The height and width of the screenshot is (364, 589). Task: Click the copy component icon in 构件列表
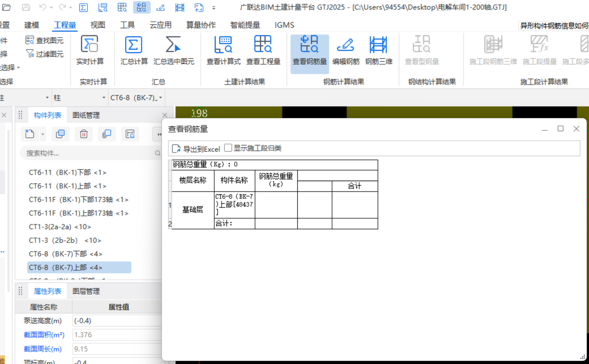(x=60, y=134)
